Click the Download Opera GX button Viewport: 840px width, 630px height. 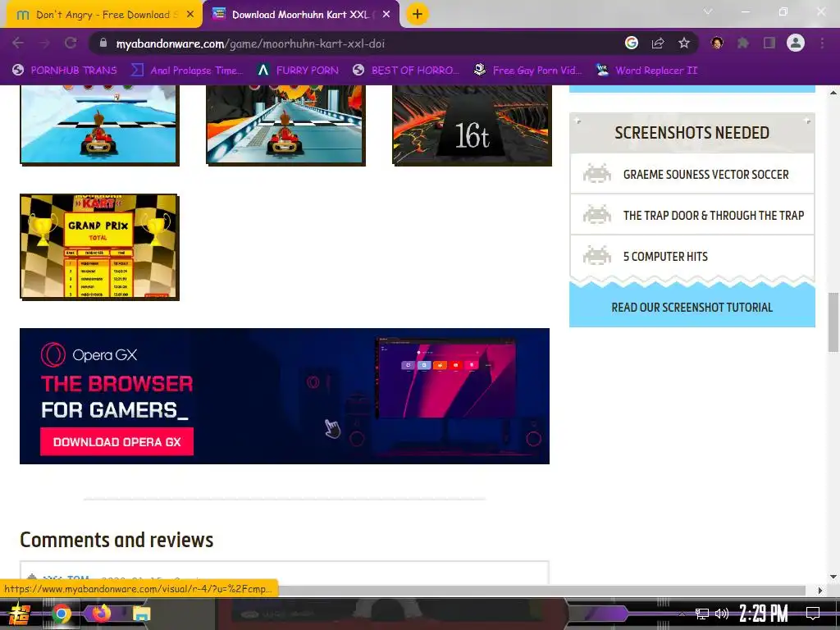pos(116,442)
